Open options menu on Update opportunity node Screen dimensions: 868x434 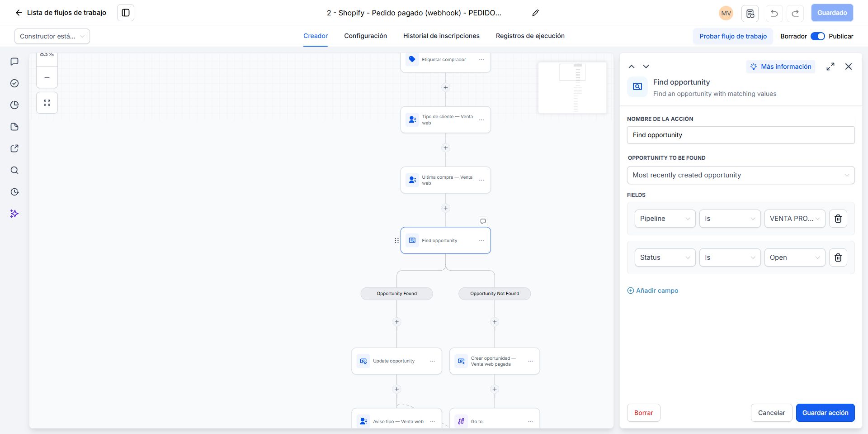[x=433, y=361]
